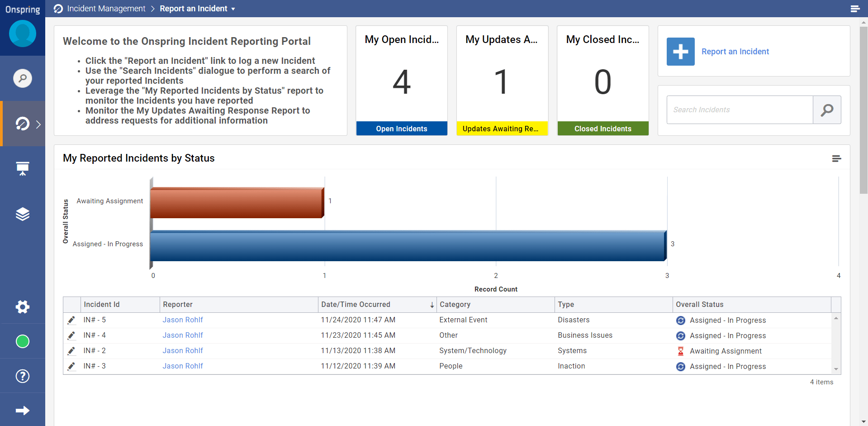Open the Report an Incident dropdown
The width and height of the screenshot is (868, 426).
[x=198, y=9]
